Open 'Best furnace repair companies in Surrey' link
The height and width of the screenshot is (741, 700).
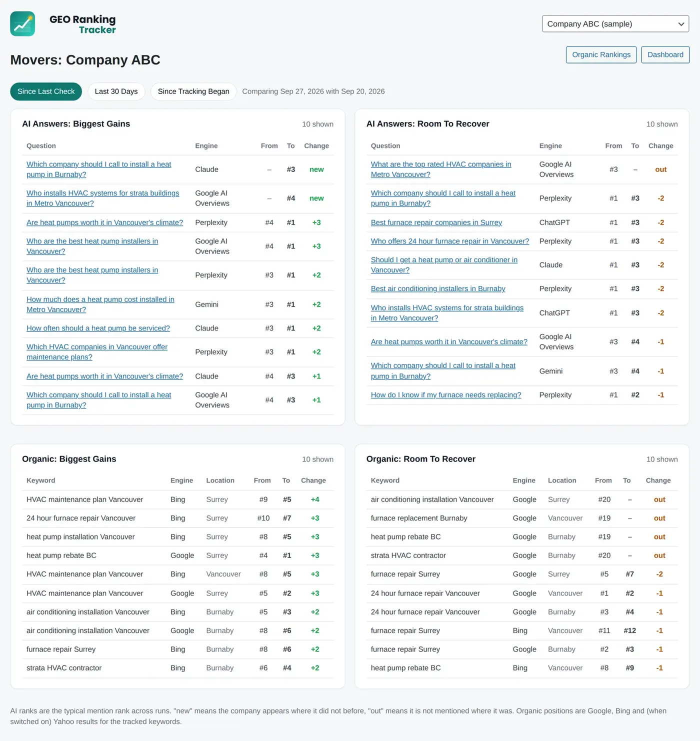click(436, 222)
